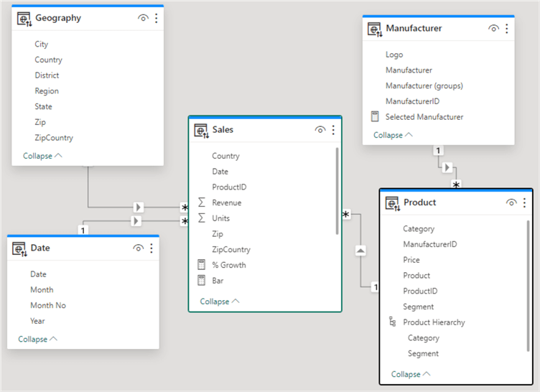
Task: Collapse the Product table fields
Action: coord(411,374)
